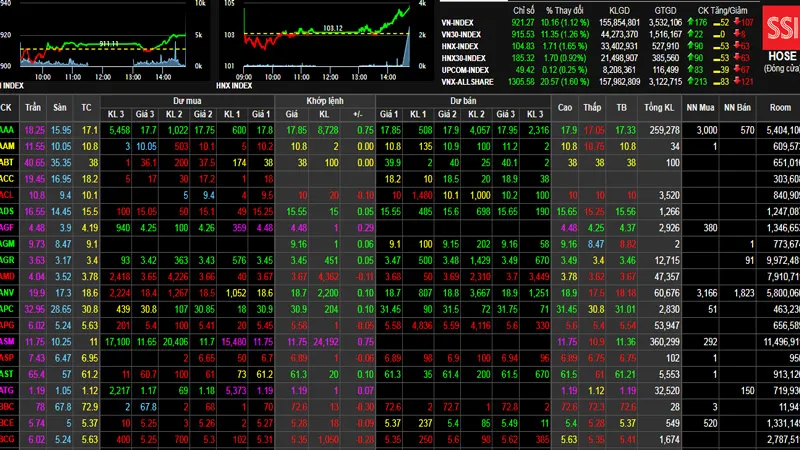Viewport: 800px width, 450px height.
Task: Click the Cao column header
Action: (x=565, y=107)
